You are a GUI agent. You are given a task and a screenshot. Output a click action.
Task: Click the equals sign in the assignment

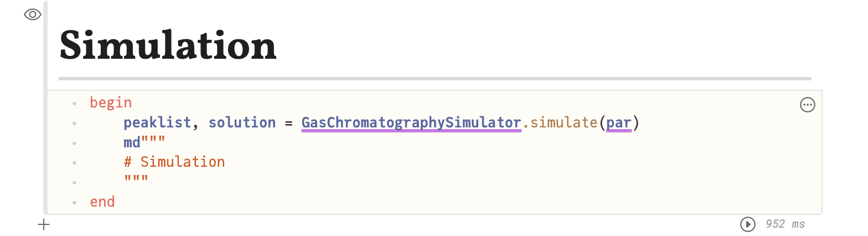(x=288, y=122)
